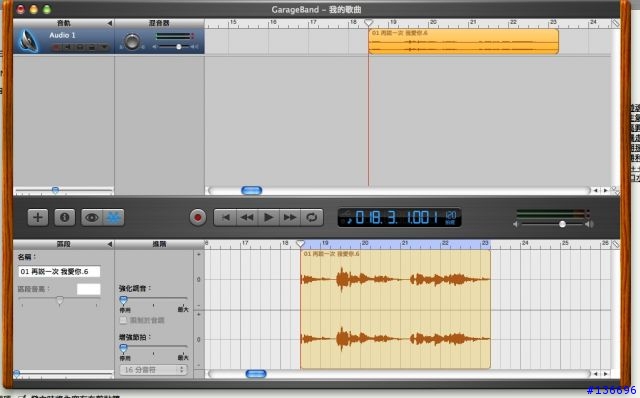
Task: Click the 混音器 column header
Action: [159, 23]
